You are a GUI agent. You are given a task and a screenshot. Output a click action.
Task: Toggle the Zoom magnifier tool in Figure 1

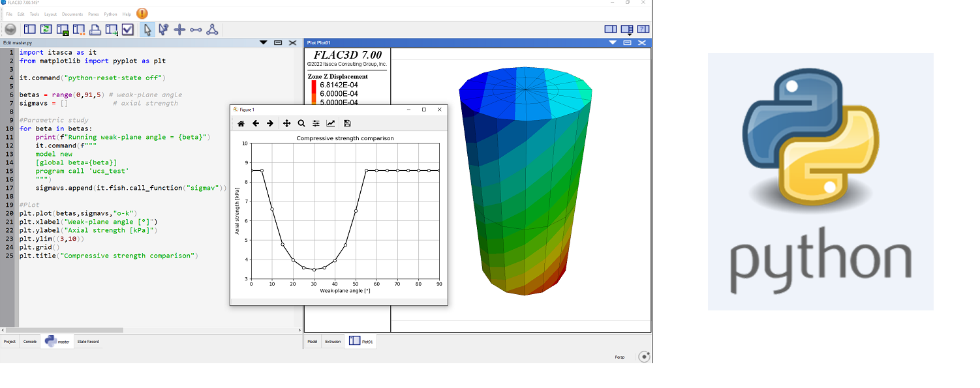[301, 123]
